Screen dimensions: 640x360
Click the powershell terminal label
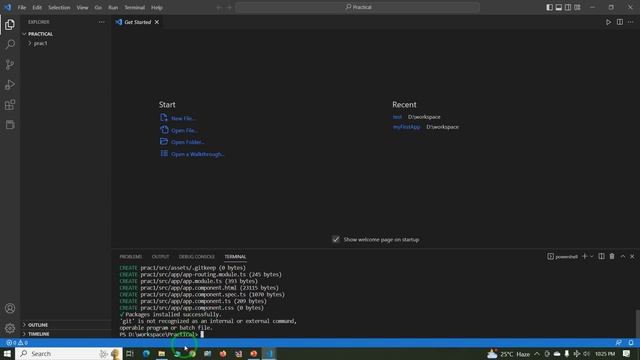point(562,256)
